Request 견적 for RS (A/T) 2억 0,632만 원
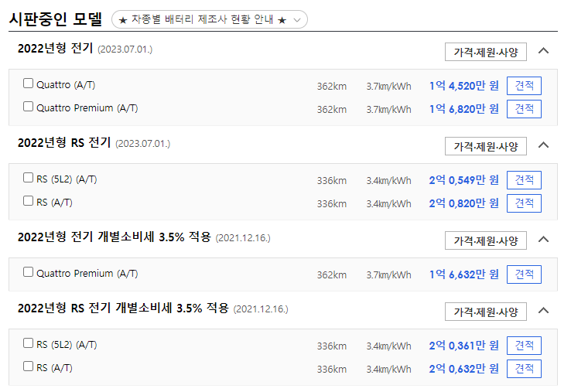This screenshot has width=571, height=392. [x=524, y=369]
